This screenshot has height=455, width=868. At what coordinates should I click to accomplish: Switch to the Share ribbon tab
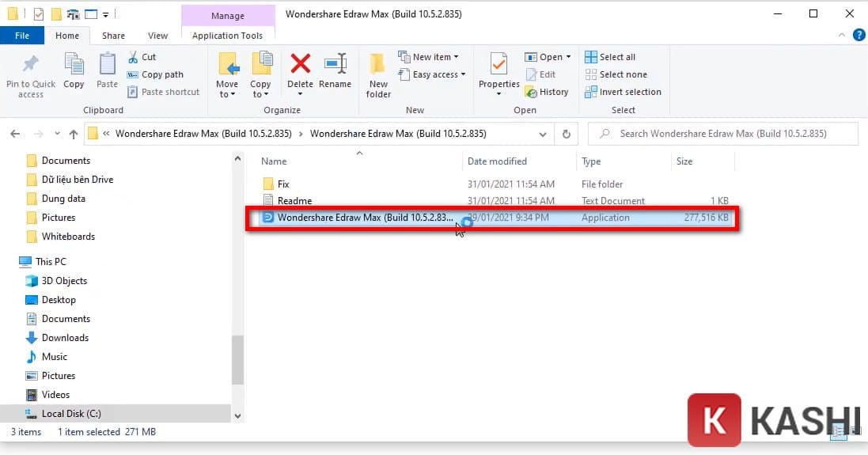coord(113,36)
